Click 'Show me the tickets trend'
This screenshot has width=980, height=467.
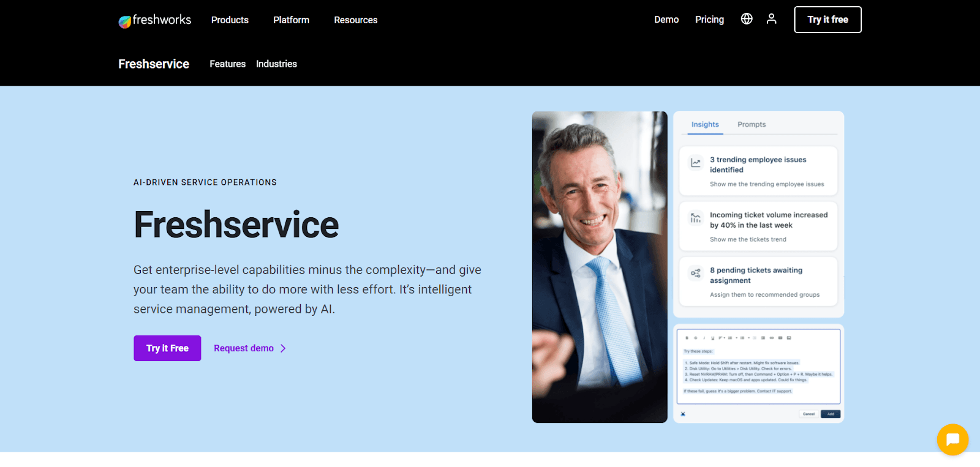(x=748, y=239)
